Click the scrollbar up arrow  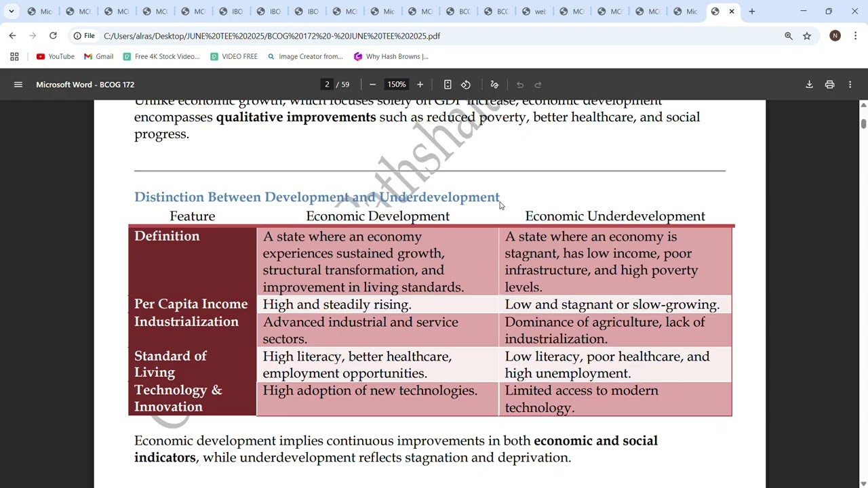point(863,105)
